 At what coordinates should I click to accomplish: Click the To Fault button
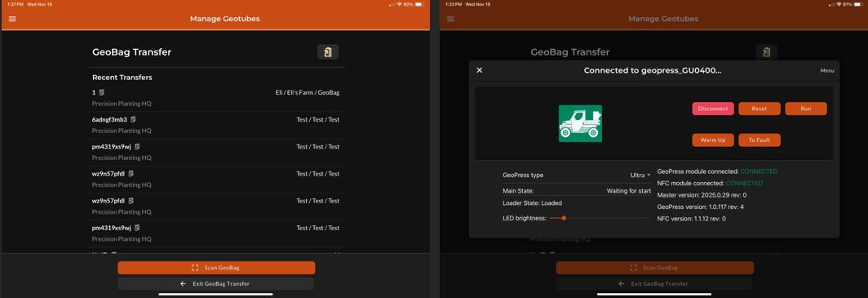[x=759, y=140]
